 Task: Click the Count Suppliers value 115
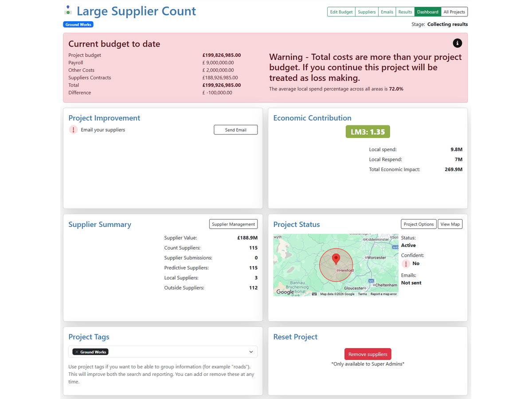click(x=253, y=248)
